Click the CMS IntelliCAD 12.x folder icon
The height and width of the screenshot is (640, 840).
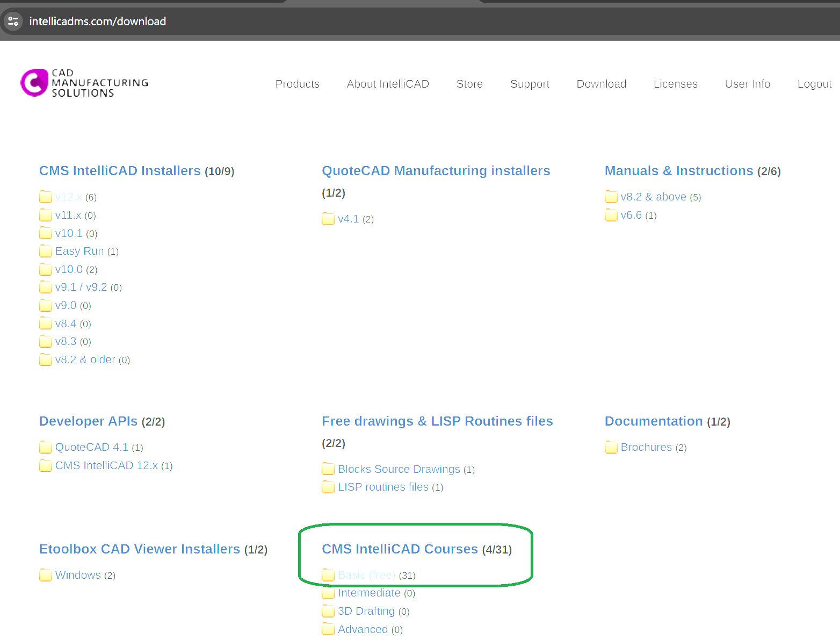46,466
